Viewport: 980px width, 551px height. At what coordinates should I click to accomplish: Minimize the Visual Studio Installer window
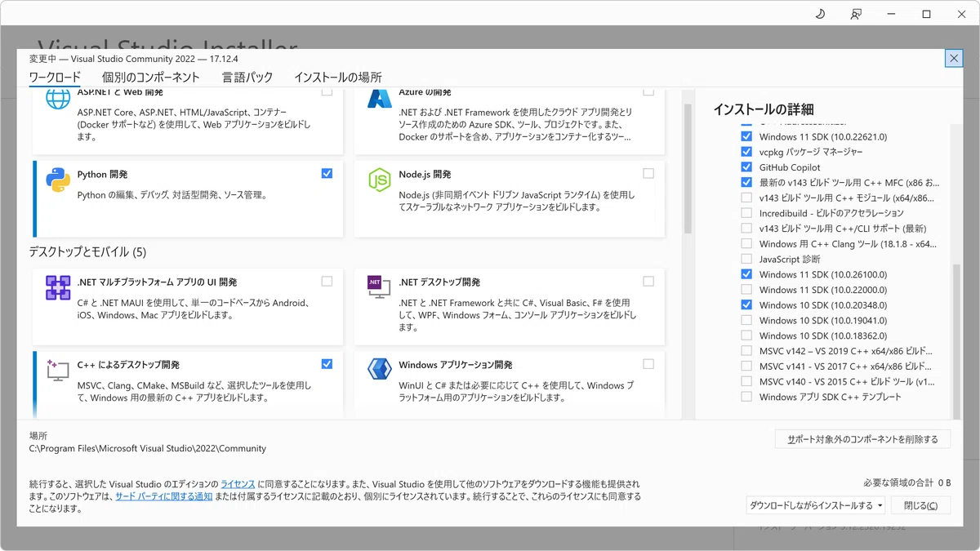891,14
